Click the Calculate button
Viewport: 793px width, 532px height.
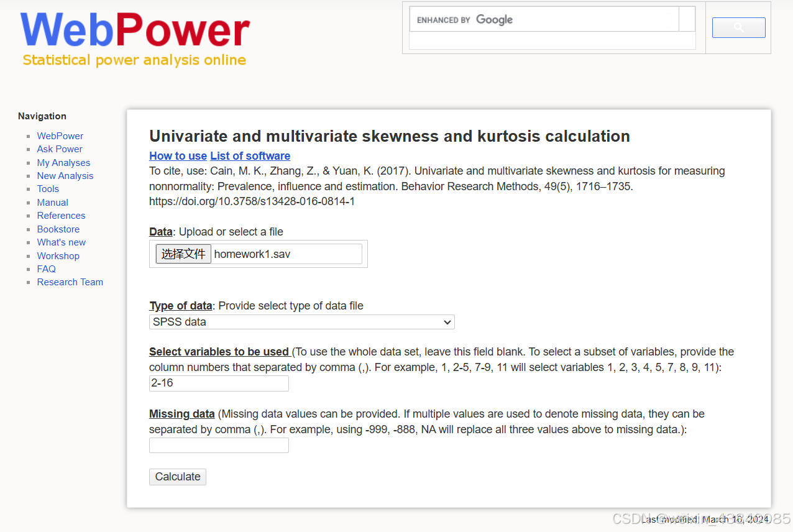(x=178, y=477)
